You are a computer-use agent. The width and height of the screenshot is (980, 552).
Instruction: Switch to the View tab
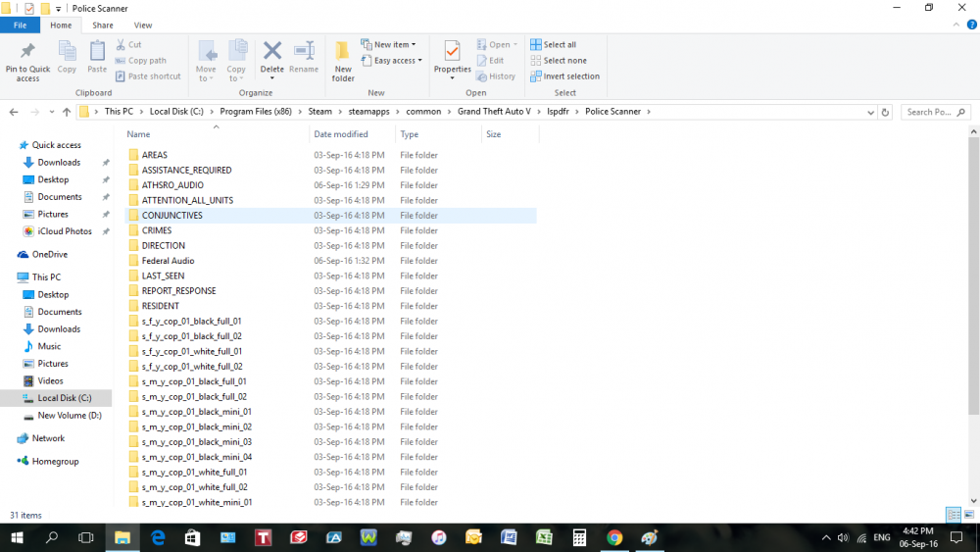click(142, 25)
